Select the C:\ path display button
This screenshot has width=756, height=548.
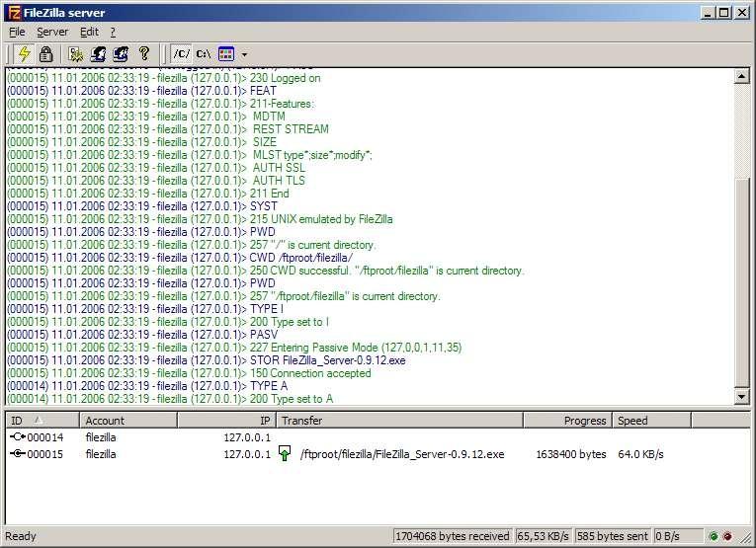pyautogui.click(x=204, y=54)
